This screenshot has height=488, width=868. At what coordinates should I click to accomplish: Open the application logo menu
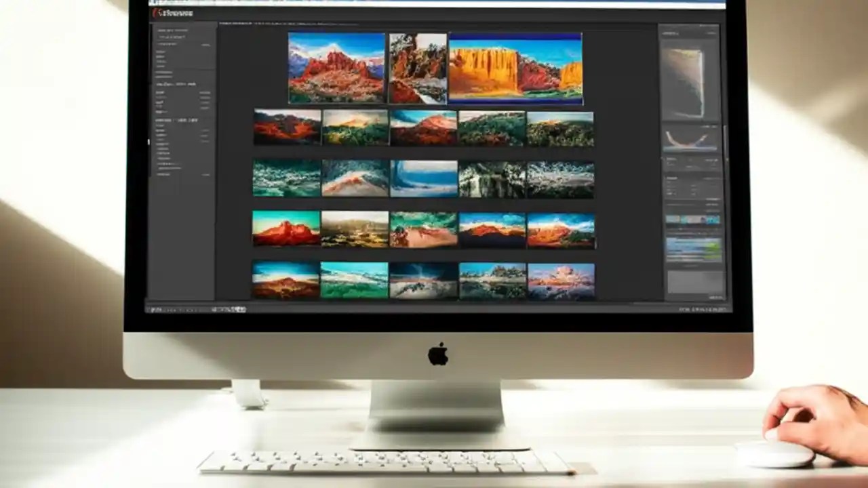pos(158,12)
